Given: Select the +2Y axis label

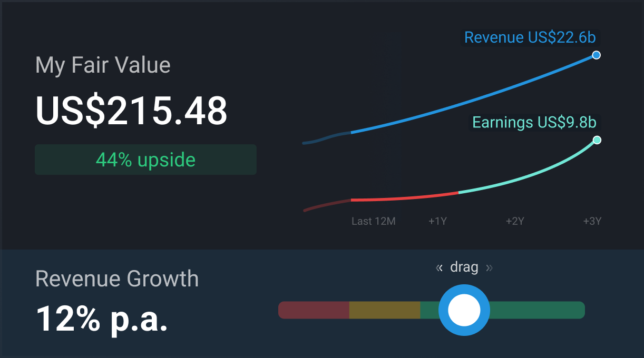Looking at the screenshot, I should [515, 221].
